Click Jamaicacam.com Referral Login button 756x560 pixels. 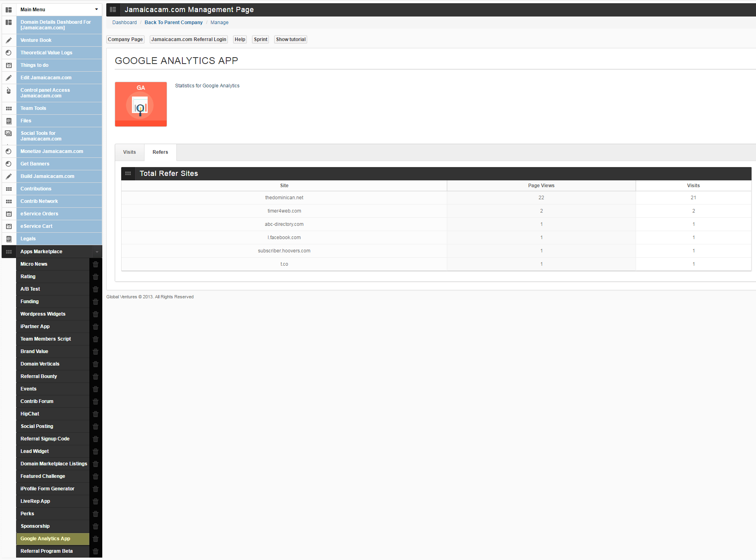[189, 39]
